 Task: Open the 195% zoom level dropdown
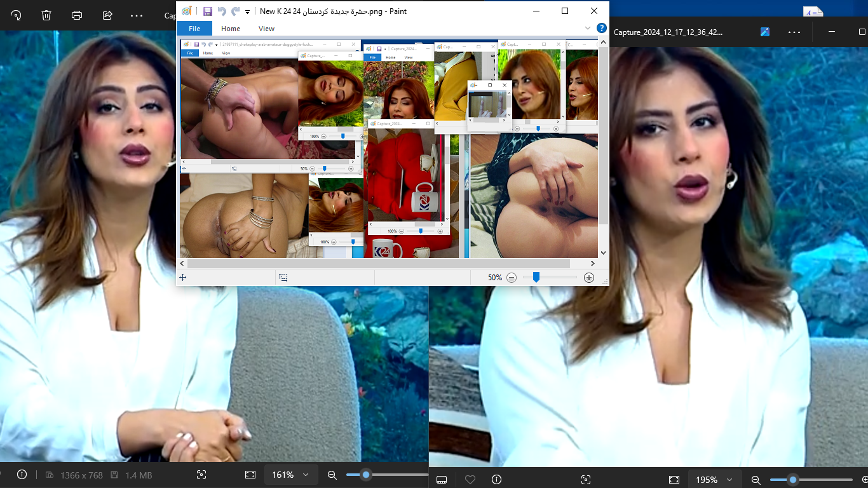[x=714, y=480]
